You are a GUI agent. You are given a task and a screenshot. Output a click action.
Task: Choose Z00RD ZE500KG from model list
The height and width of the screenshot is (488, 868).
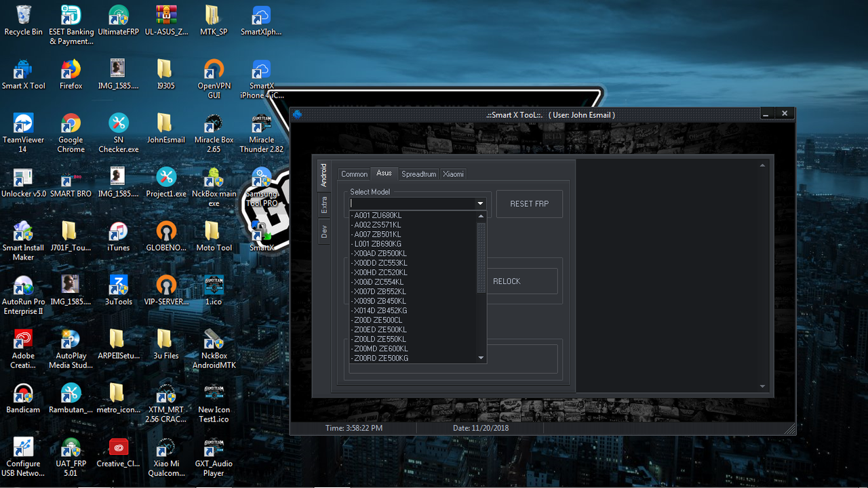[413, 358]
